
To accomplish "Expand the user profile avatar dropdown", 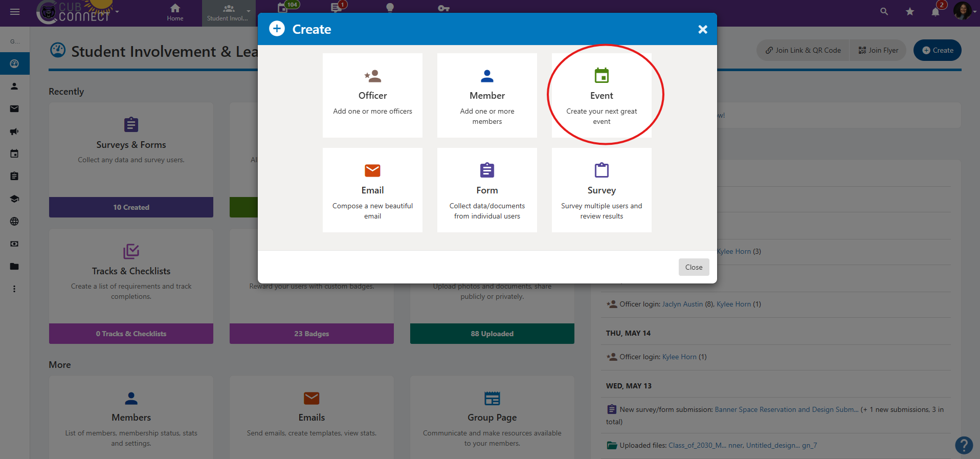I will tap(965, 11).
